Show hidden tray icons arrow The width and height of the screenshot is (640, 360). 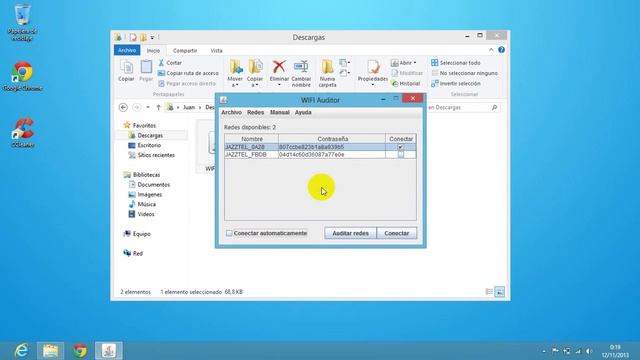coord(544,351)
